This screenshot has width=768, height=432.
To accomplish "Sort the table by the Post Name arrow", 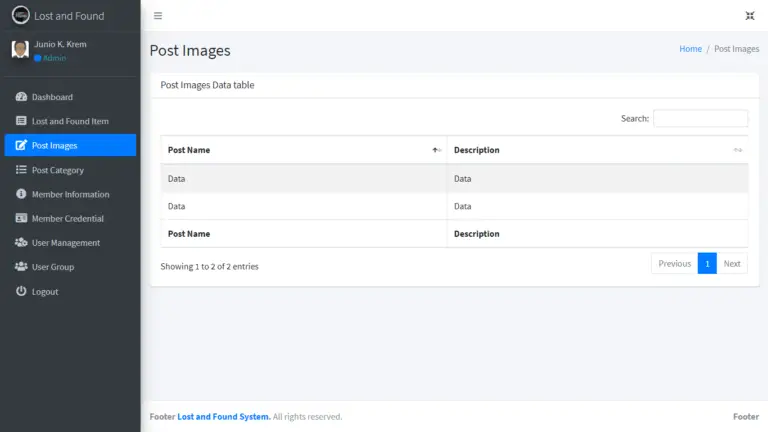I will (436, 150).
